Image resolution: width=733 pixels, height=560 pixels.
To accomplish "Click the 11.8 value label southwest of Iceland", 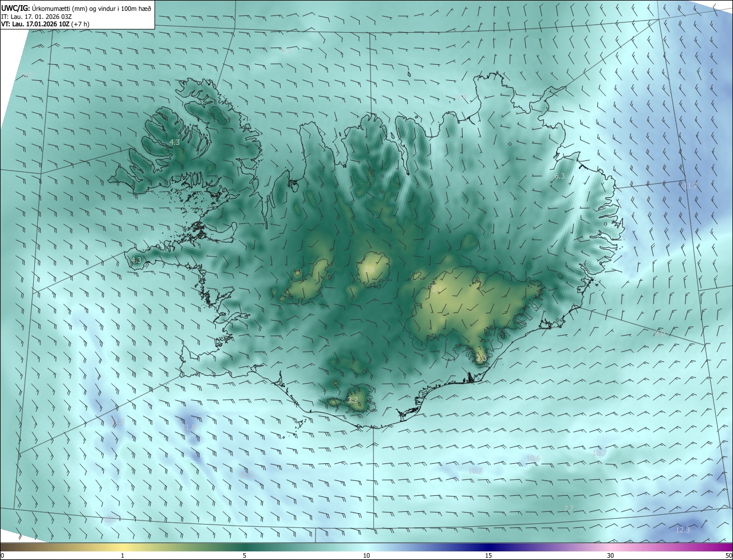I will 189,427.
